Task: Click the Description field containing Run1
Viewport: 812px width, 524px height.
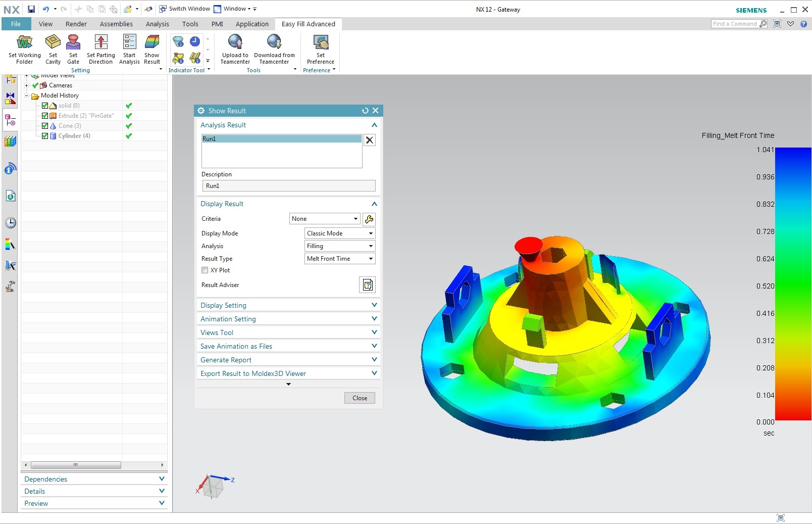Action: 289,186
